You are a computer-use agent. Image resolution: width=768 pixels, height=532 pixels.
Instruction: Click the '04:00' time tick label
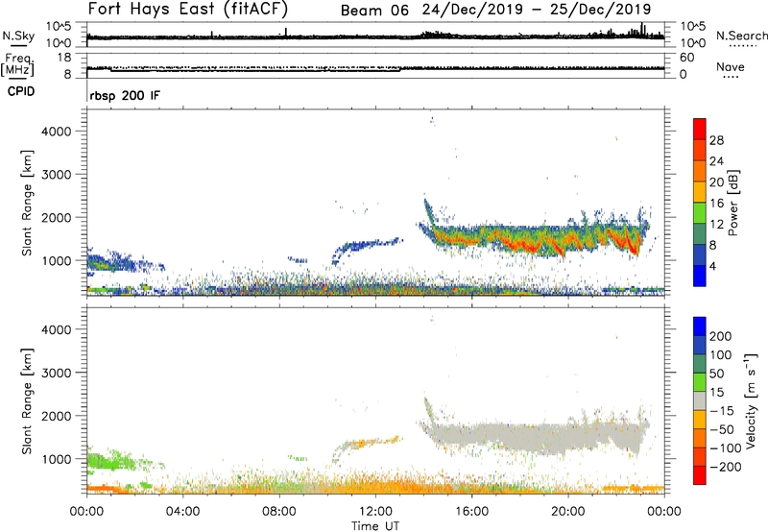coord(182,512)
